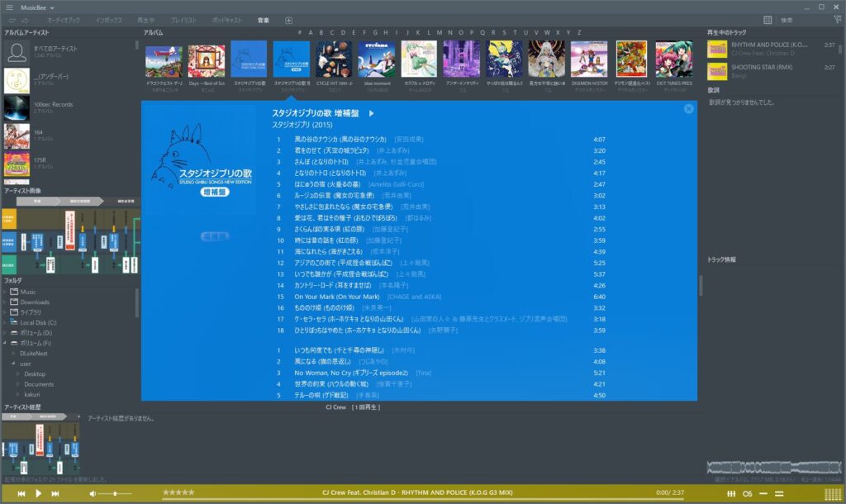Image resolution: width=846 pixels, height=504 pixels.
Task: Open the hamburger menu beside MusicBee
Action: click(x=9, y=7)
